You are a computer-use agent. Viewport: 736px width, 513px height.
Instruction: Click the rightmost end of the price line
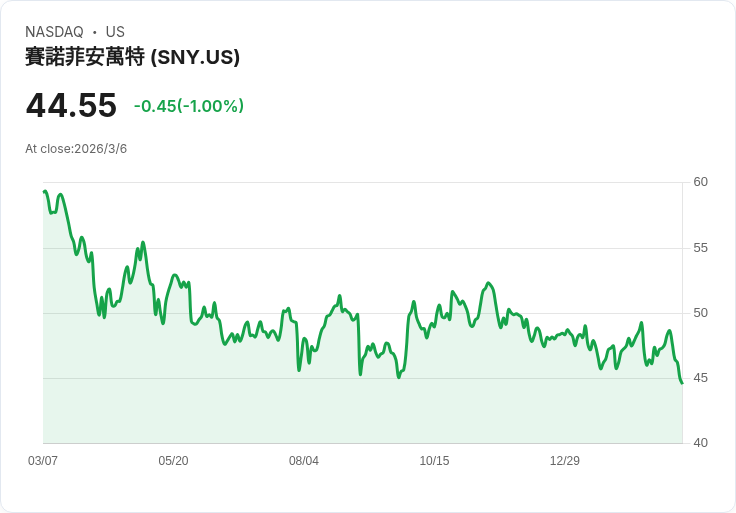682,383
